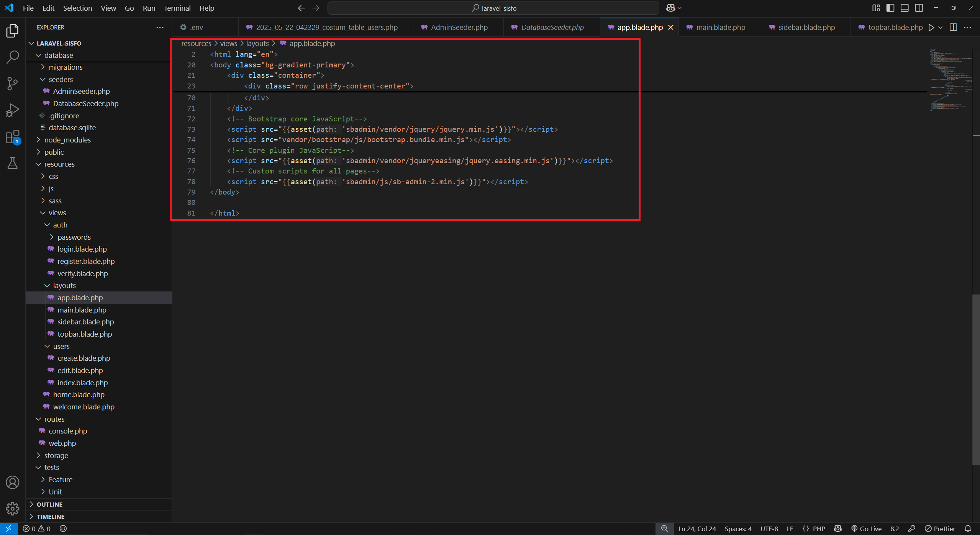The image size is (980, 535).
Task: Click Go Live in status bar
Action: pos(866,528)
